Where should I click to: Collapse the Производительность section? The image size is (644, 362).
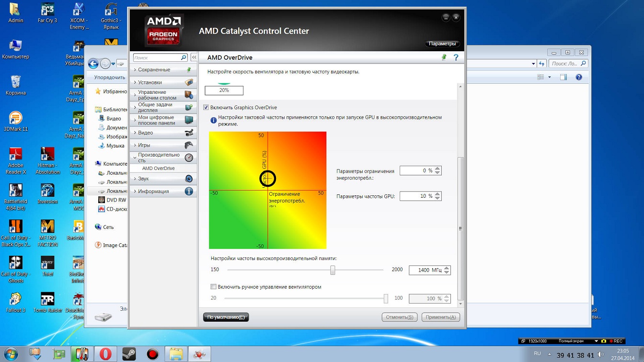163,158
